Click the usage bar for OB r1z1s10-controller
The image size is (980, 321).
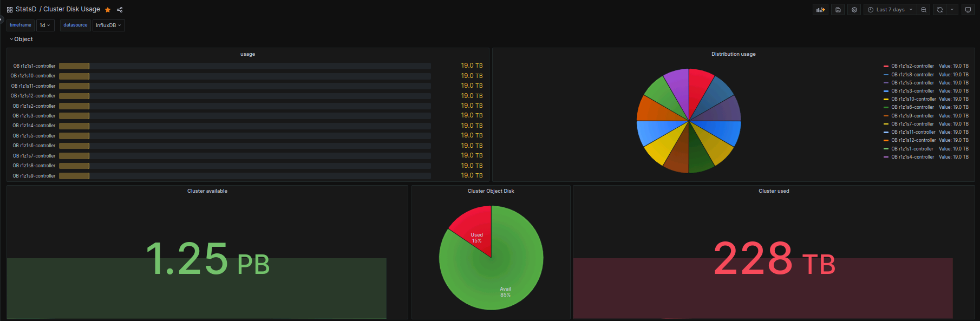coord(245,76)
